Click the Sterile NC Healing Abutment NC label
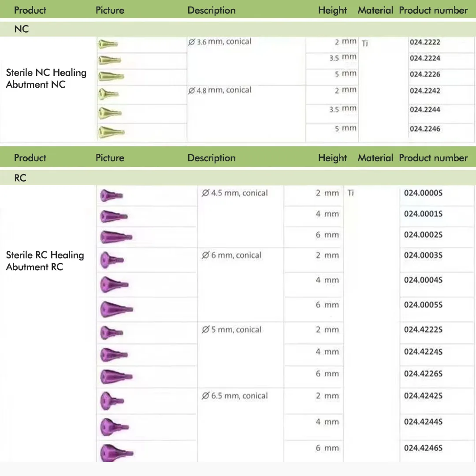Screen dimensions: 476x476 [46, 78]
